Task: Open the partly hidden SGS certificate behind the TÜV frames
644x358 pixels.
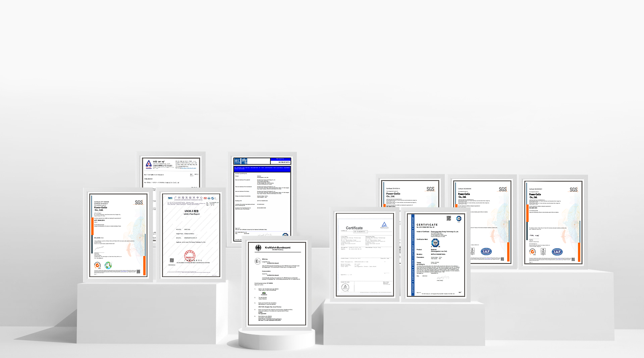Action: (x=410, y=191)
